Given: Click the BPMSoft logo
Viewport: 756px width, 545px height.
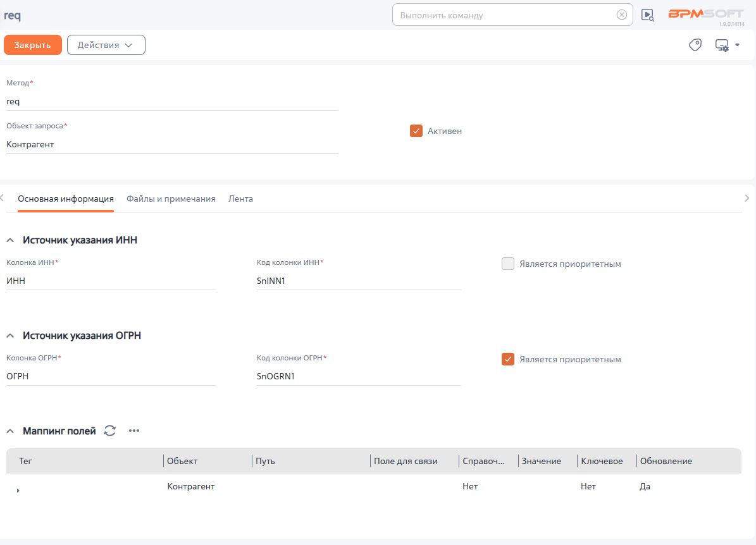Looking at the screenshot, I should pyautogui.click(x=706, y=15).
